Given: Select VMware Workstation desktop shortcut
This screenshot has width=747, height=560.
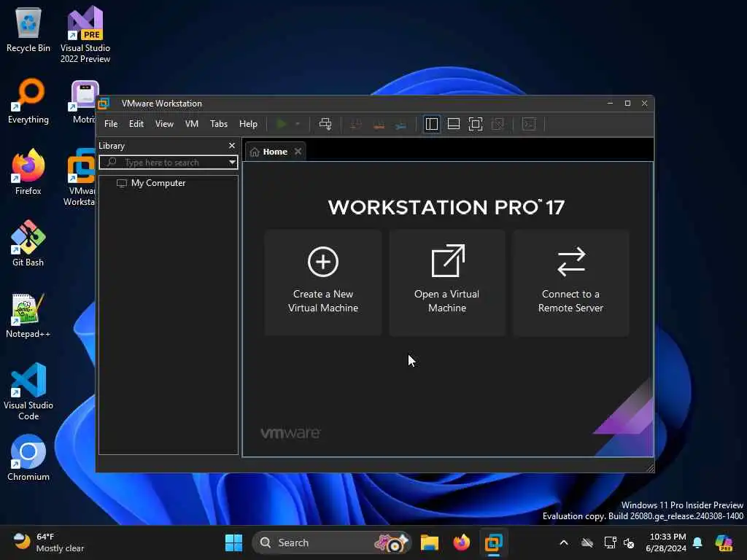Looking at the screenshot, I should click(79, 177).
